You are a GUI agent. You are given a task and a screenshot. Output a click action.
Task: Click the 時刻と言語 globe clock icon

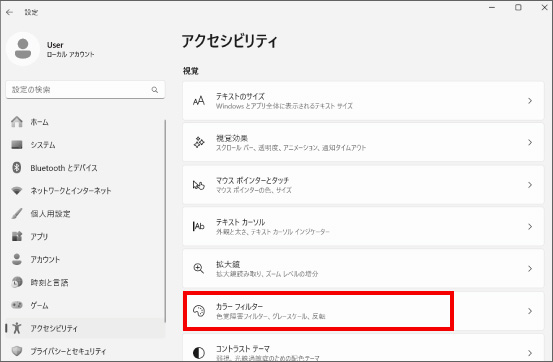pyautogui.click(x=17, y=282)
